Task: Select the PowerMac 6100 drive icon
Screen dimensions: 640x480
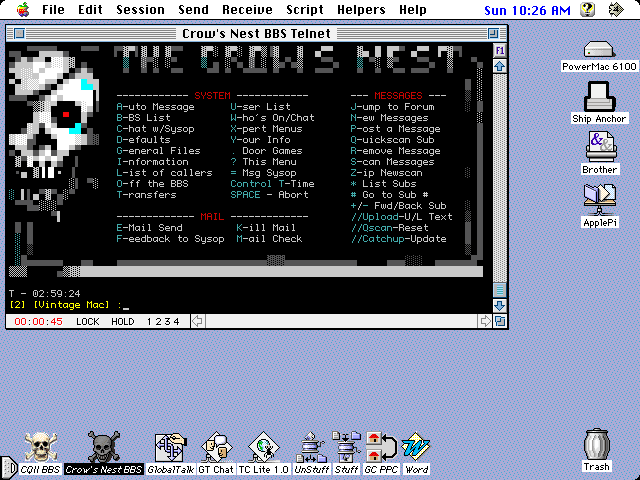Action: (x=599, y=48)
